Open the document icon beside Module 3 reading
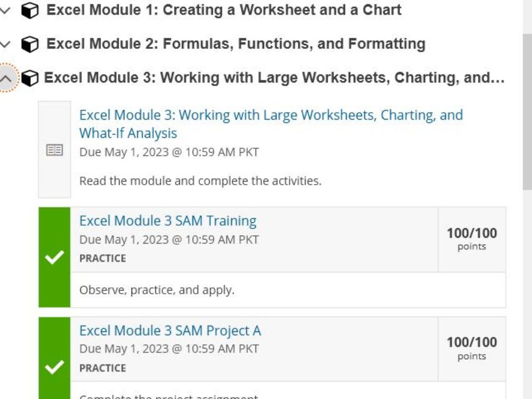532x399 pixels. click(x=55, y=149)
